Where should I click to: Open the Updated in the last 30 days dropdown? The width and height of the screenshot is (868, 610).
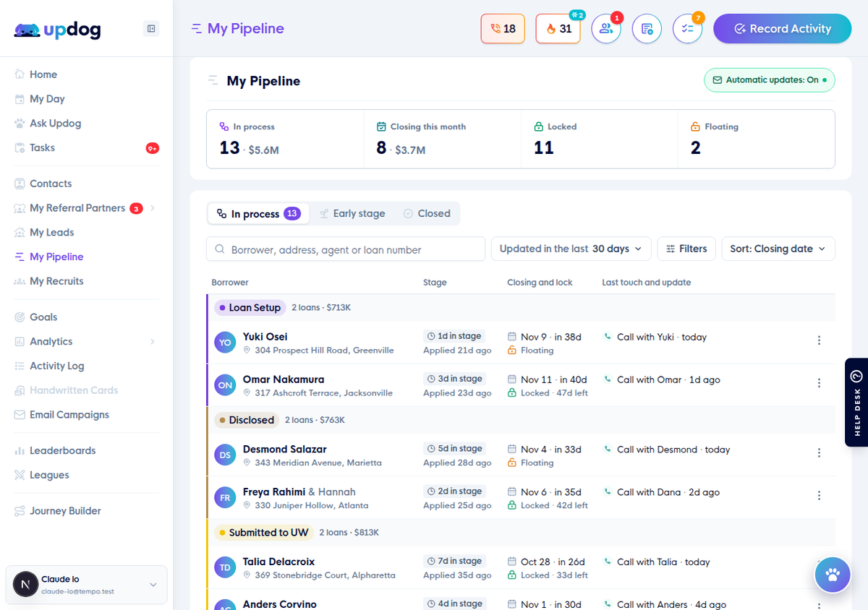(571, 249)
